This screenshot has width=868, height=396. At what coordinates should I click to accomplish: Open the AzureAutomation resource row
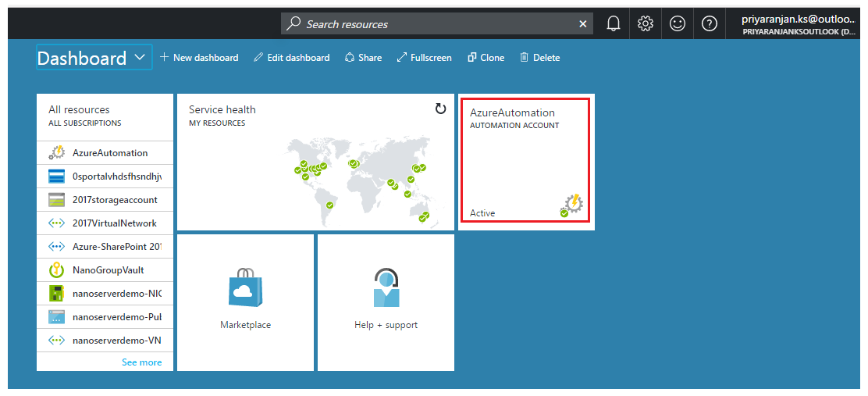tap(105, 153)
